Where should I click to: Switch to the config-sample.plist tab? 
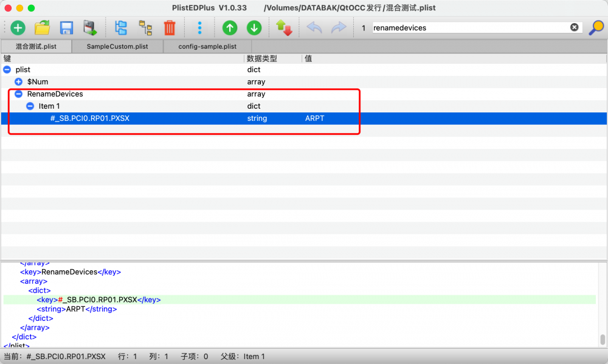point(207,47)
